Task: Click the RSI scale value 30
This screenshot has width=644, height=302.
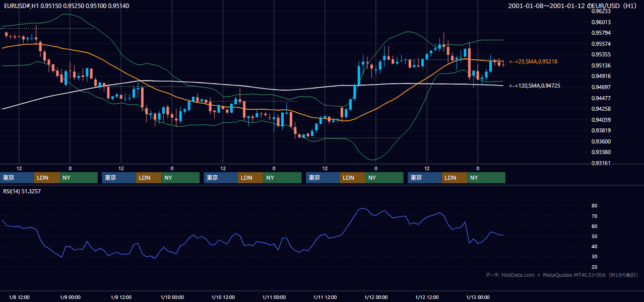Action: point(595,257)
